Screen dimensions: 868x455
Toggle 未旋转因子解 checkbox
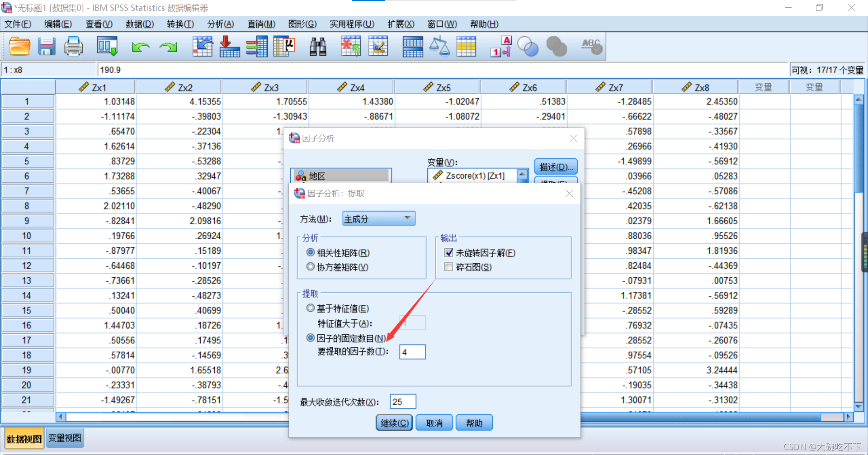[448, 252]
